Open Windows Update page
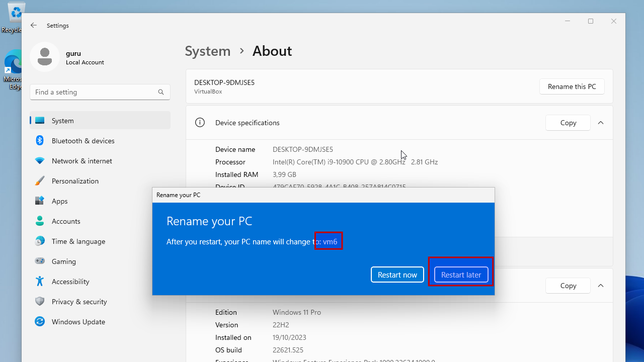Screen dimensions: 644x362 pyautogui.click(x=100, y=322)
